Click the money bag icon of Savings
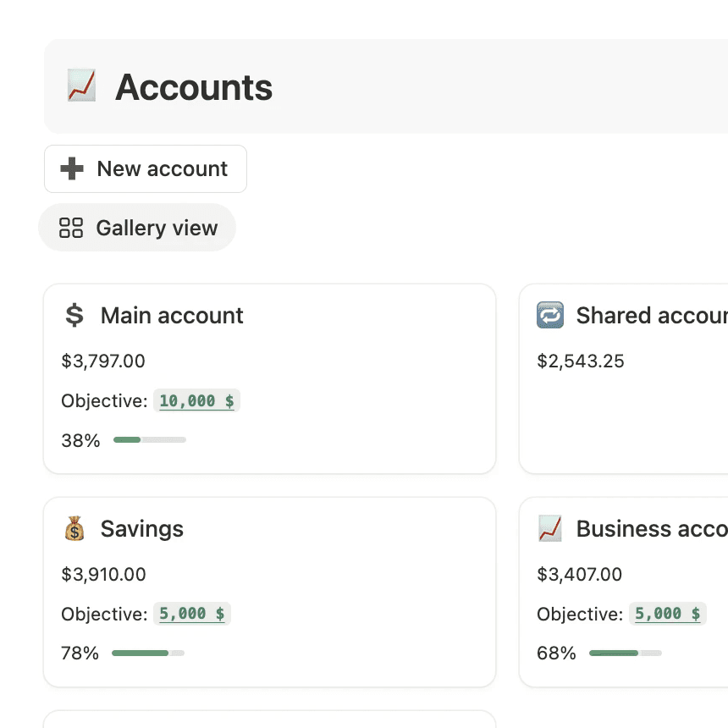 click(x=74, y=528)
